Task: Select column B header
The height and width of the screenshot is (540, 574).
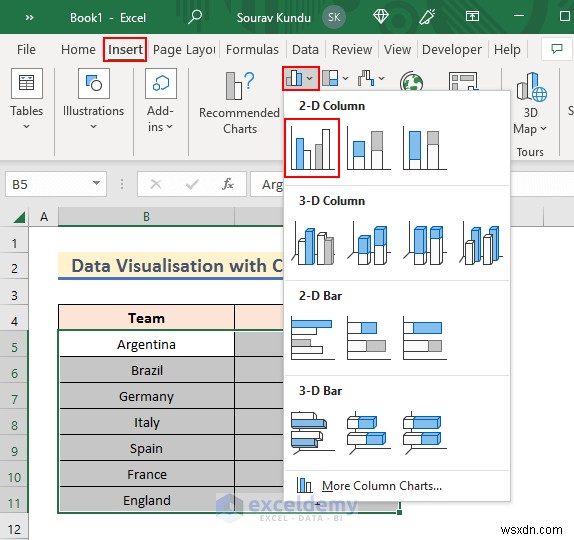Action: click(x=146, y=217)
